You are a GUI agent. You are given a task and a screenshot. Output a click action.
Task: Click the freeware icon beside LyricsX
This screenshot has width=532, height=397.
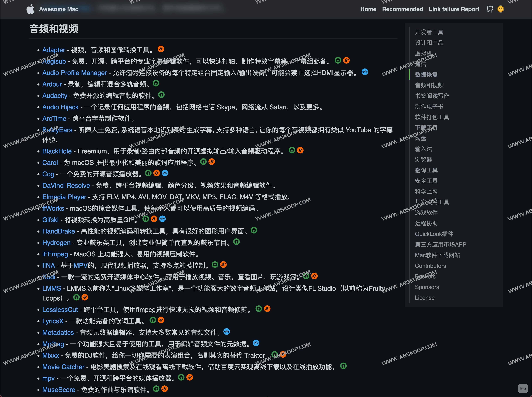coord(161,320)
